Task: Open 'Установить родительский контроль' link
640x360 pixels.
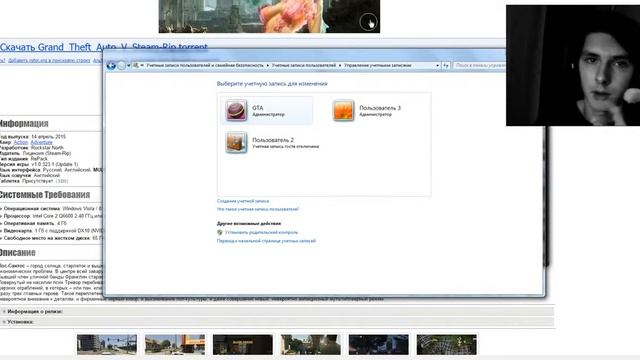Action: tap(262, 232)
